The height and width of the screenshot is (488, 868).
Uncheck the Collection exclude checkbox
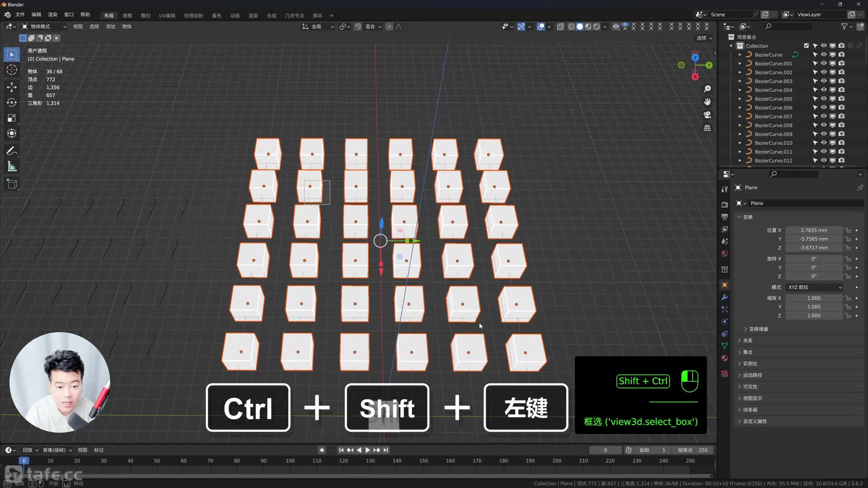tap(806, 46)
